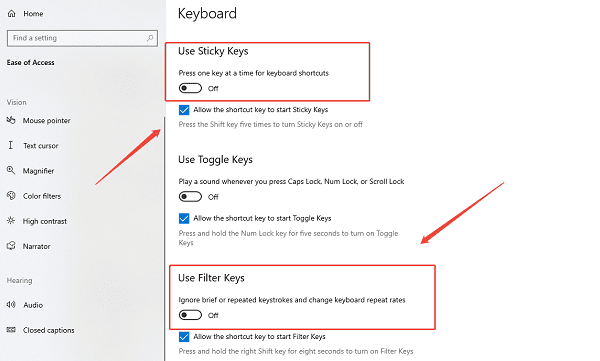Click the Use Filter Keys heading
This screenshot has height=361, width=600.
(x=211, y=278)
